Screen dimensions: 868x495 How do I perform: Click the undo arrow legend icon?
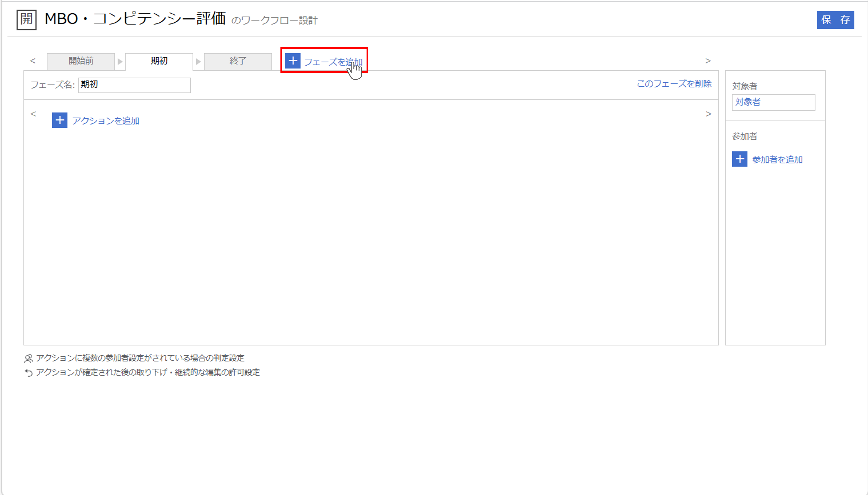click(29, 373)
